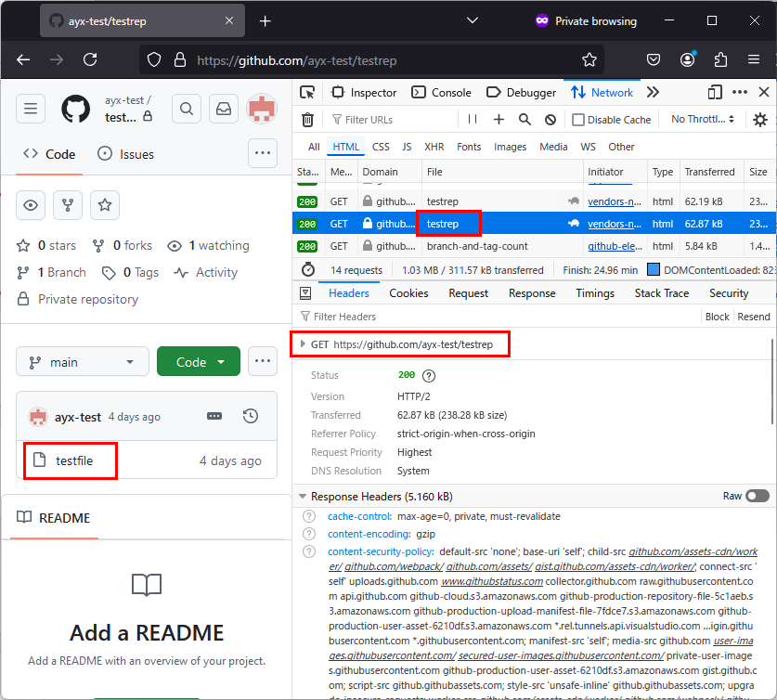Click the Filter Headers input field

(497, 317)
